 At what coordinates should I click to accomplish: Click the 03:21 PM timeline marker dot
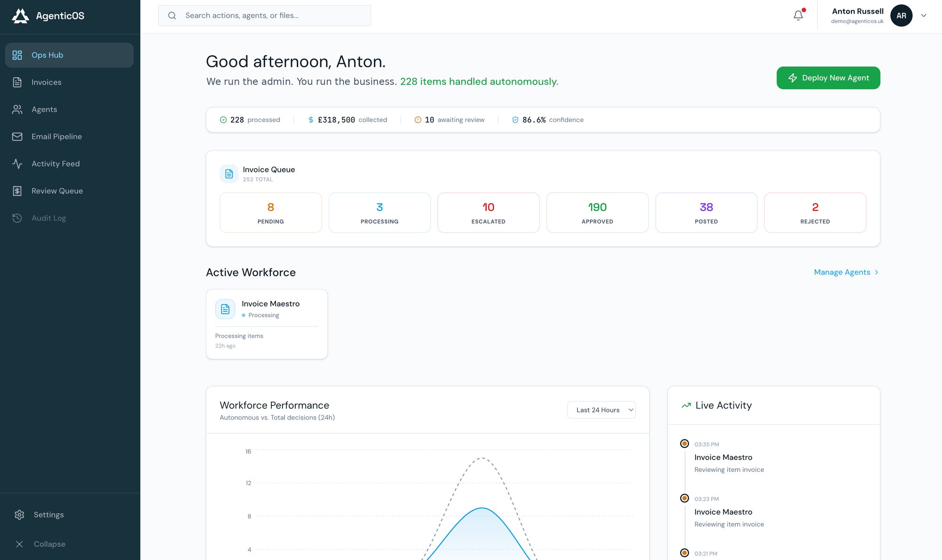(685, 553)
